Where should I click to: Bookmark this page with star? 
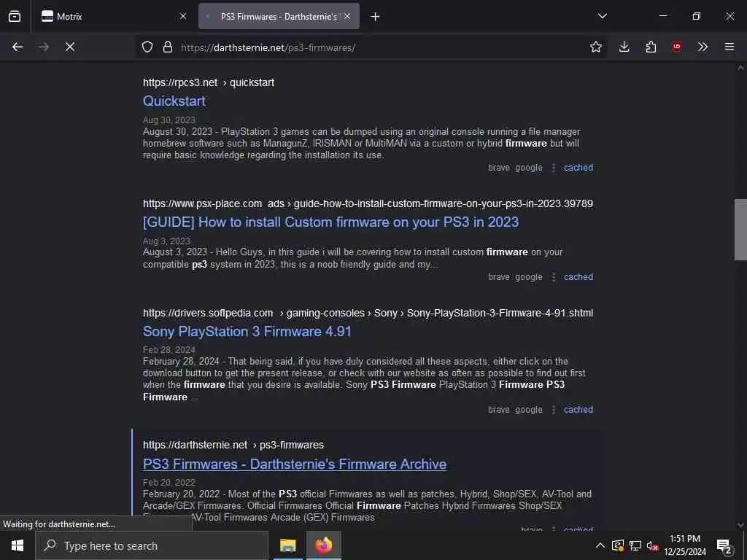point(595,47)
